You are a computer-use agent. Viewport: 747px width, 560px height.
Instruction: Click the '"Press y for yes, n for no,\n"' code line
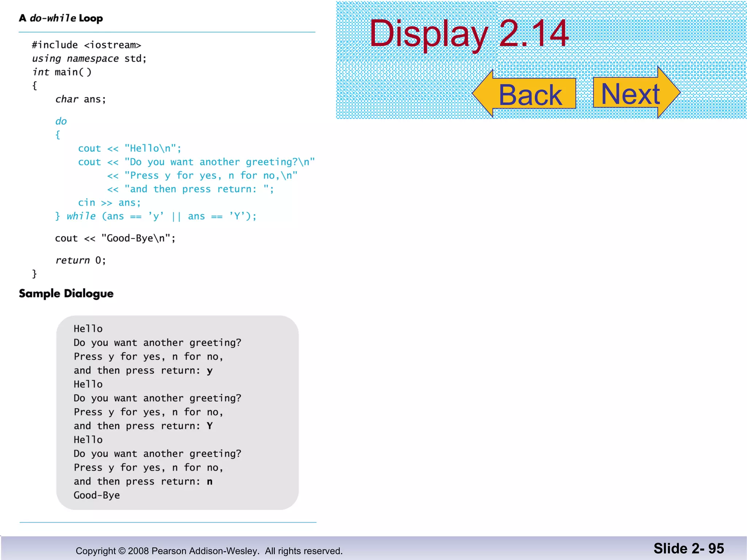click(x=202, y=176)
